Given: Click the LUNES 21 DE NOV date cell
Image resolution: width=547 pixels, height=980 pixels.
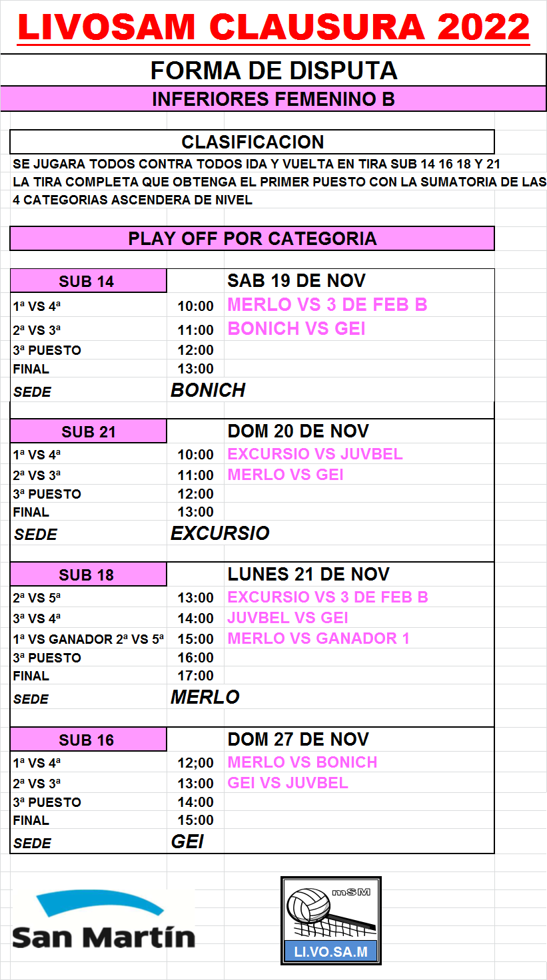Looking at the screenshot, I should [308, 574].
